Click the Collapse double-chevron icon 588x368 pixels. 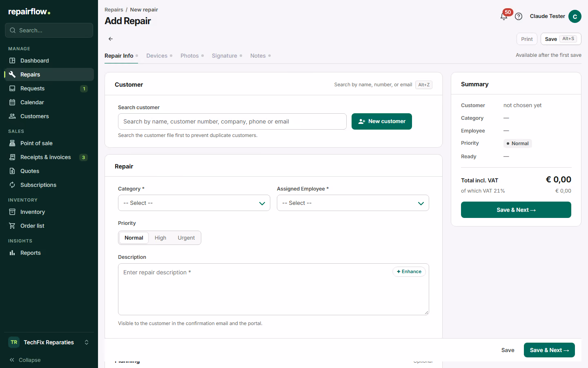point(12,360)
